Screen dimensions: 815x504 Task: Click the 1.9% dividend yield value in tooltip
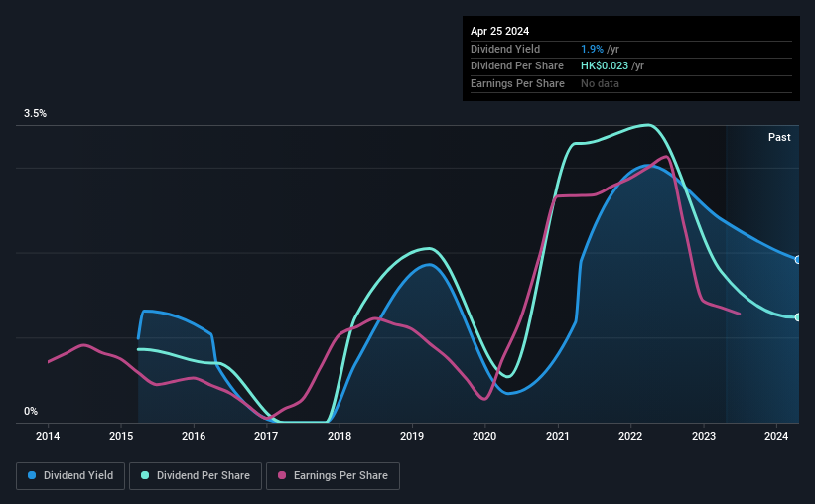coord(592,49)
